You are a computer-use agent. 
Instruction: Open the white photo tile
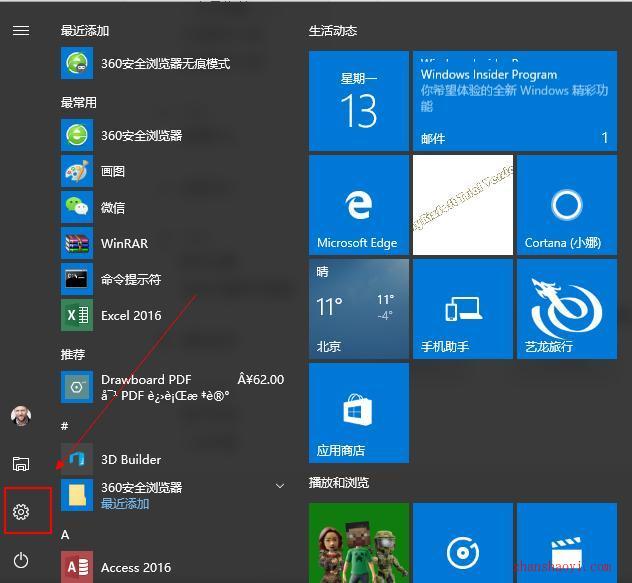(463, 205)
